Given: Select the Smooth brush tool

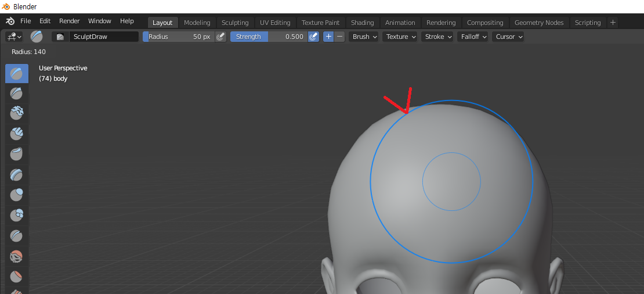Looking at the screenshot, I should pyautogui.click(x=17, y=257).
